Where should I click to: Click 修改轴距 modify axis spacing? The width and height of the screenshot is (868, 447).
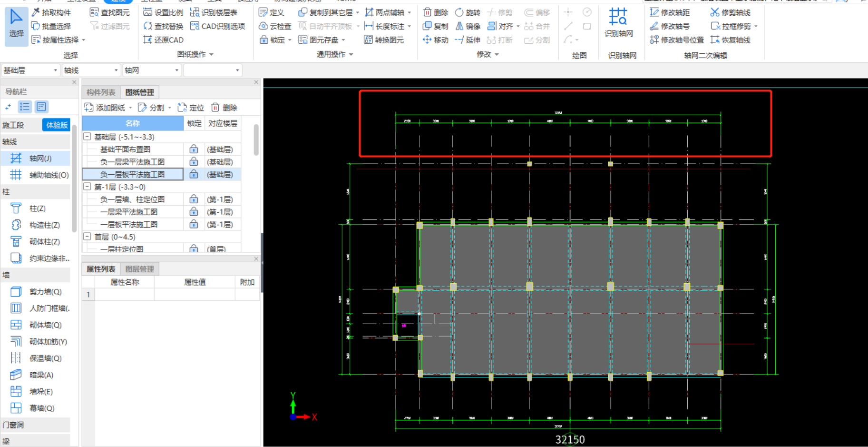tap(670, 12)
